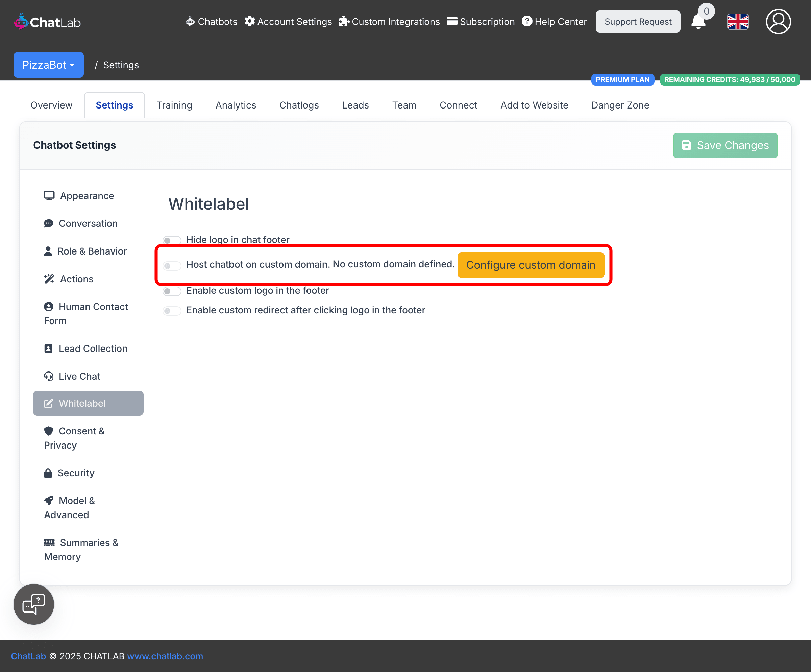Toggle Host chatbot on custom domain switch
The image size is (811, 672).
point(171,266)
